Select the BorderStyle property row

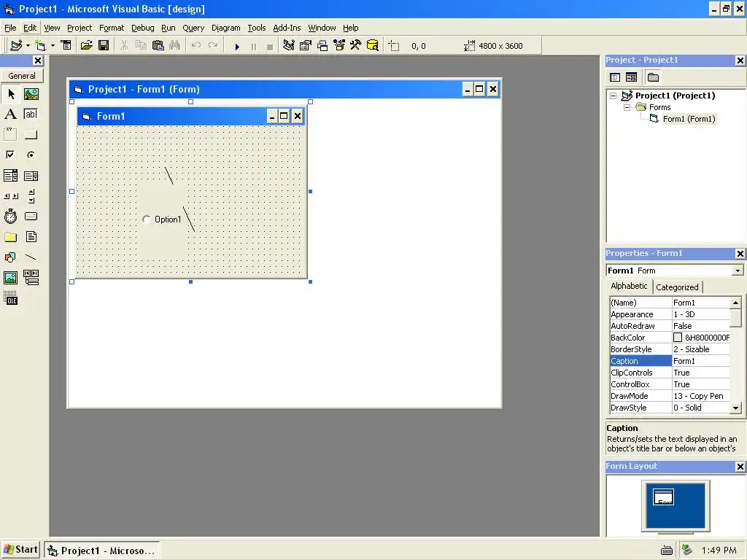(670, 349)
